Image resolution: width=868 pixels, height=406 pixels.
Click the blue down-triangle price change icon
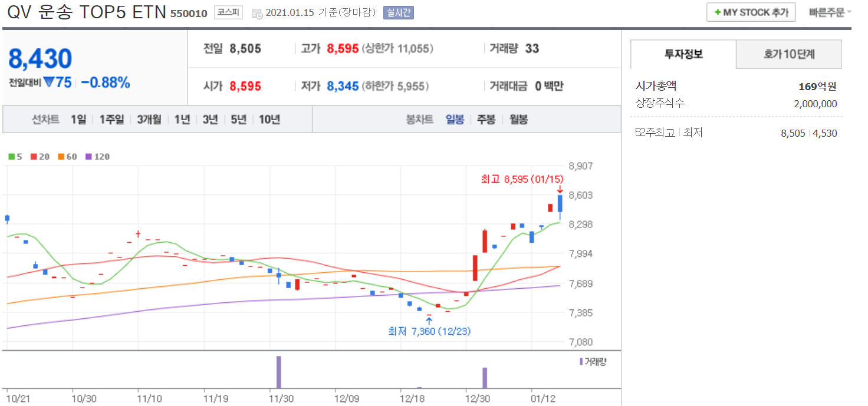click(x=48, y=83)
